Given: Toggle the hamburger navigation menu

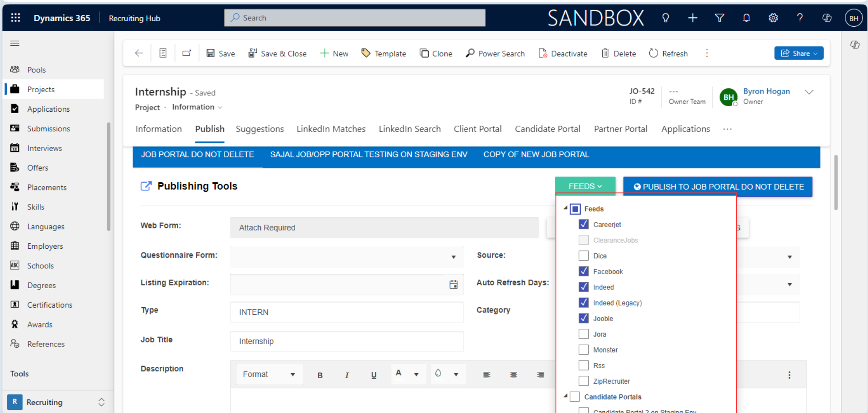Looking at the screenshot, I should [x=15, y=43].
